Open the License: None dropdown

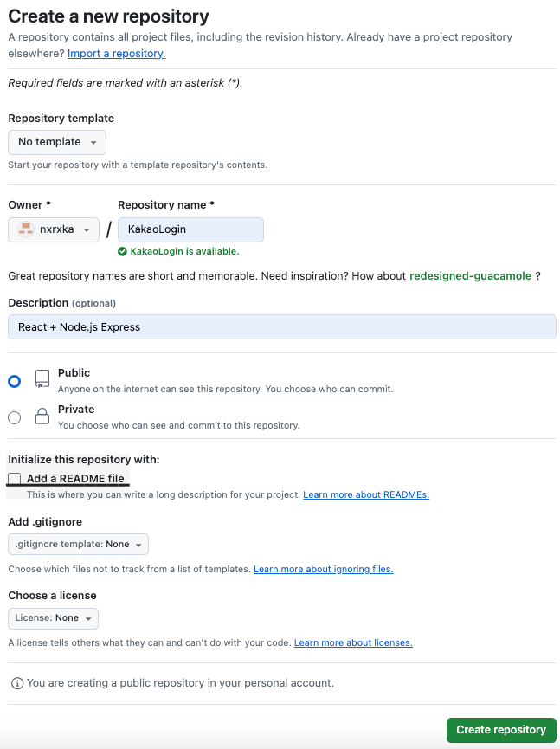(53, 618)
